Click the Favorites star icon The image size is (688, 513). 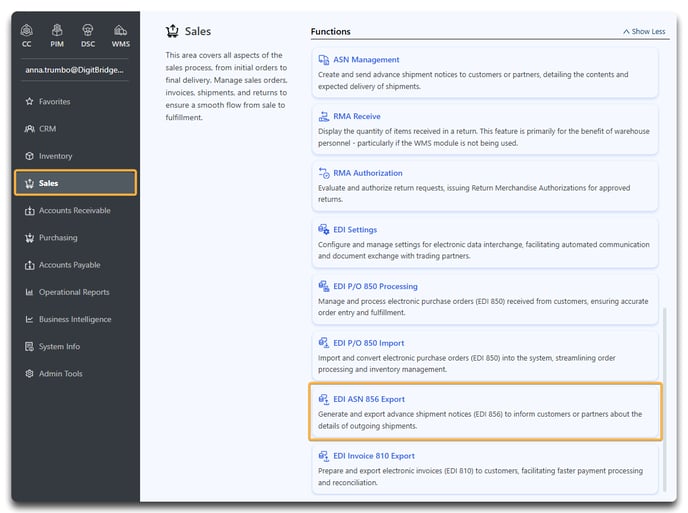(x=29, y=101)
